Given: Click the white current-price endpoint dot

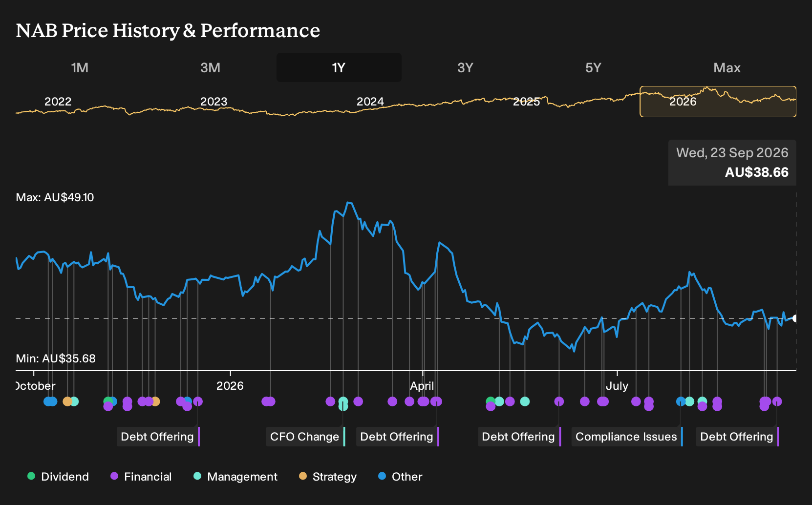Looking at the screenshot, I should [x=795, y=318].
